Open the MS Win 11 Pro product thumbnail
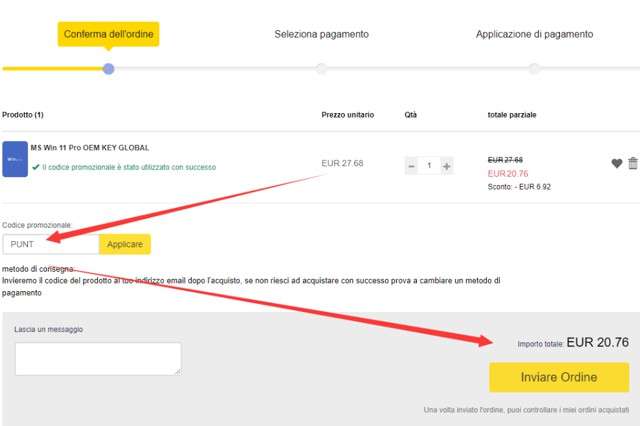The width and height of the screenshot is (640, 426). click(15, 159)
